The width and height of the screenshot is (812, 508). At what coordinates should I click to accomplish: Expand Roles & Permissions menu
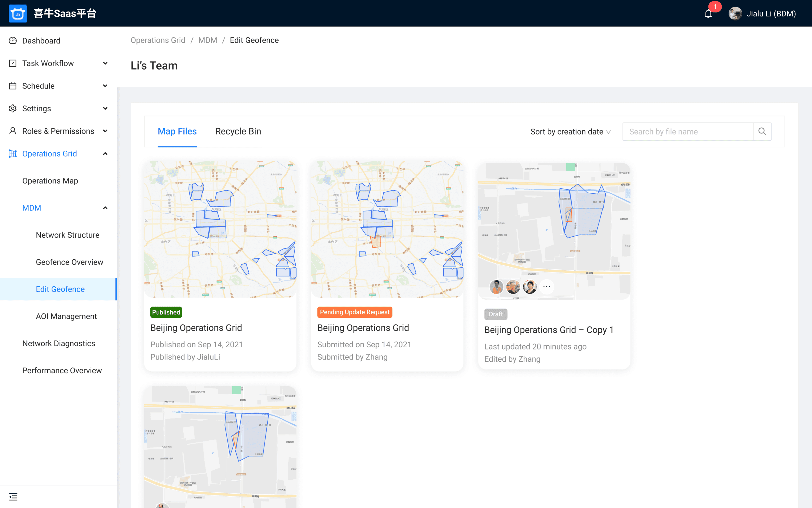coord(105,131)
